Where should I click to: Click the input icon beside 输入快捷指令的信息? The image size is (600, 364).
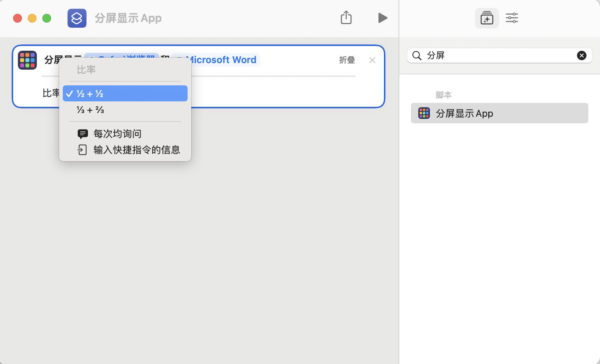tap(82, 150)
